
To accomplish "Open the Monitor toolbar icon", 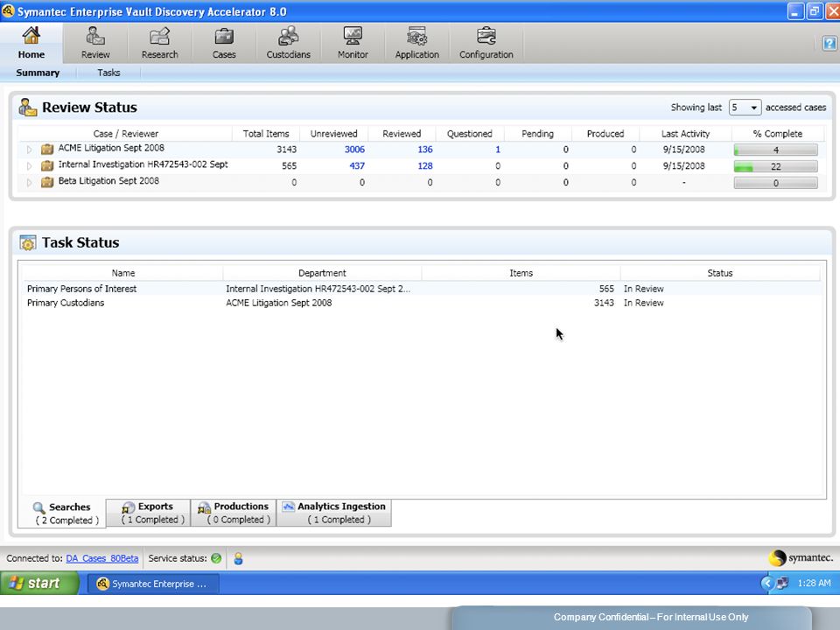I will point(353,36).
